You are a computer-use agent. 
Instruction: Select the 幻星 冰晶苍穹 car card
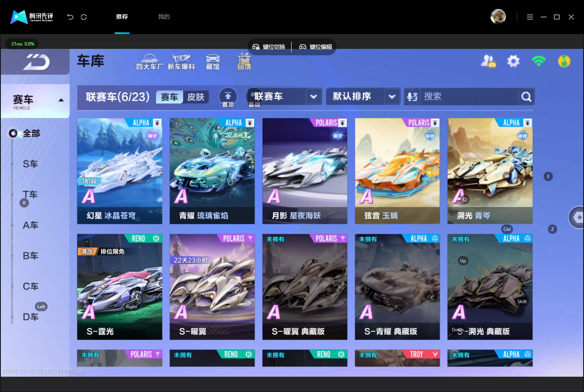click(x=119, y=171)
